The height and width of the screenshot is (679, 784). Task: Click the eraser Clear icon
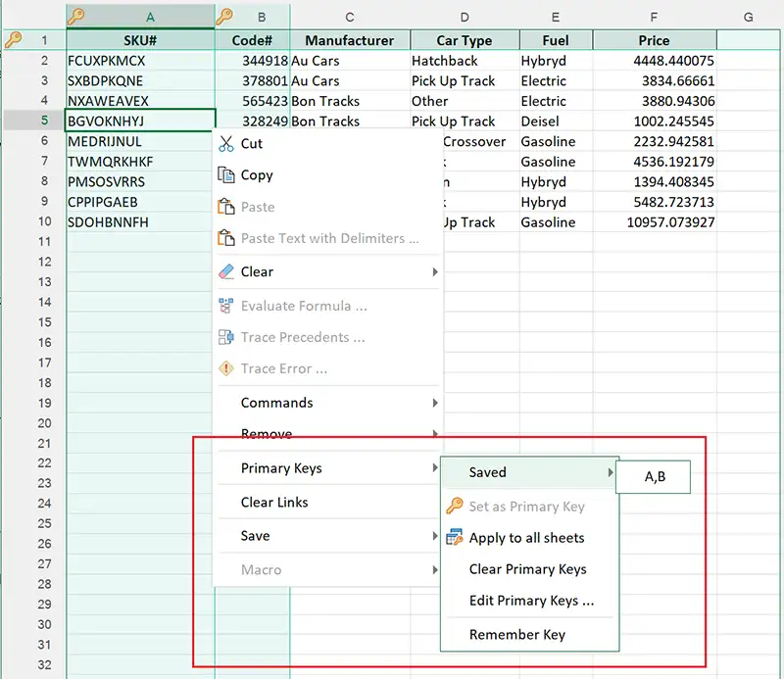click(x=226, y=271)
